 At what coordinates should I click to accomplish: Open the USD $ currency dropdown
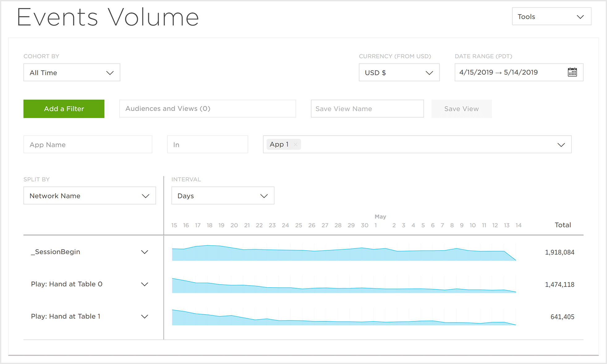399,73
